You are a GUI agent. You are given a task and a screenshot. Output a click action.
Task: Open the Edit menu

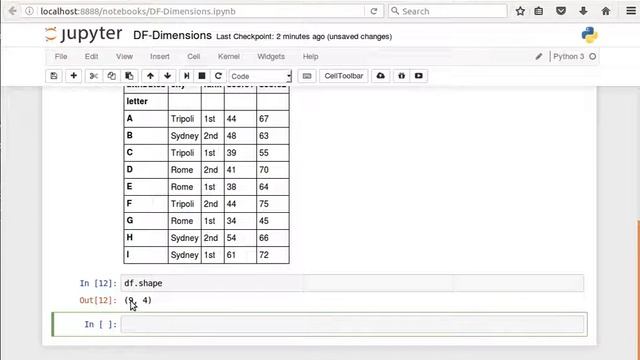click(x=91, y=57)
